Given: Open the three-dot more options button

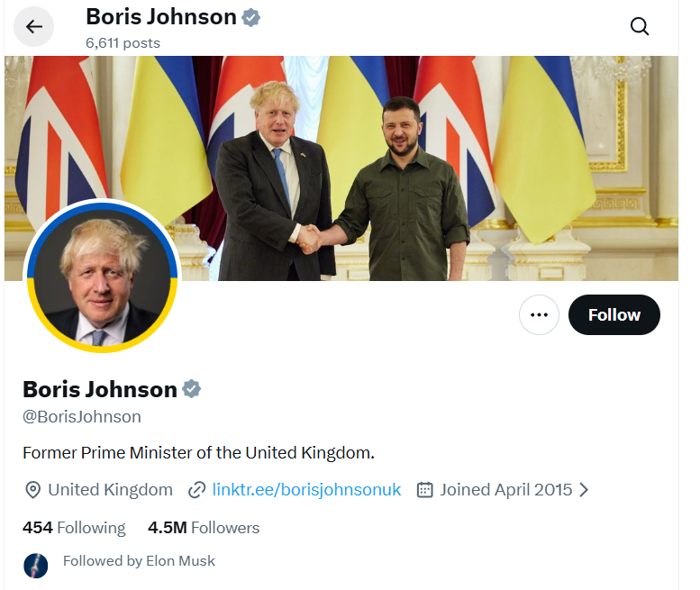Looking at the screenshot, I should pyautogui.click(x=540, y=315).
